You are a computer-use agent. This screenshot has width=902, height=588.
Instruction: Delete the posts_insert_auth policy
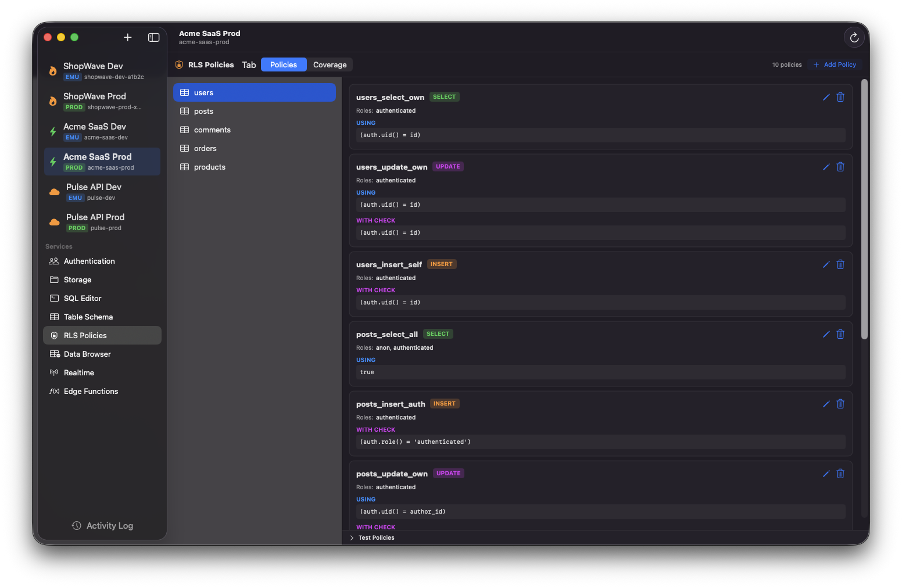[840, 403]
